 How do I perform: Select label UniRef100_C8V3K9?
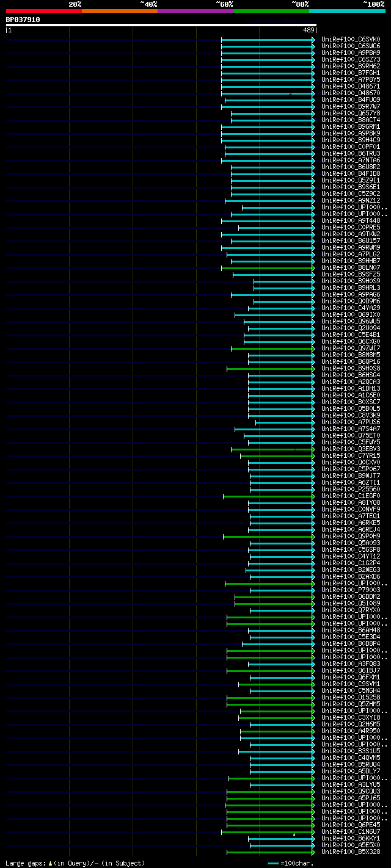click(351, 415)
